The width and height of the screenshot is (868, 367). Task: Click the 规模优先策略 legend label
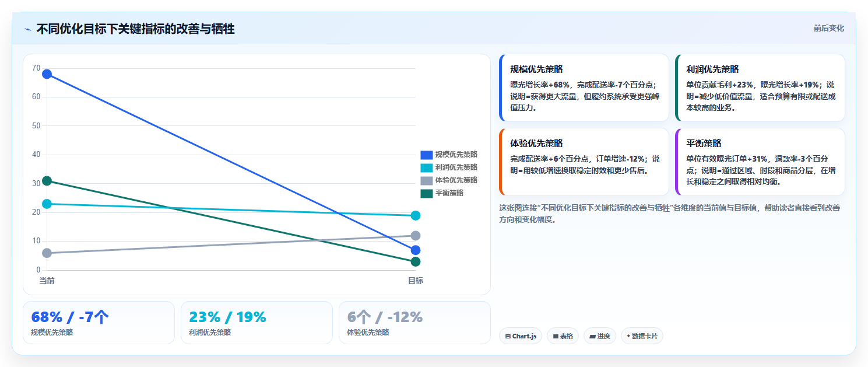[x=456, y=155]
